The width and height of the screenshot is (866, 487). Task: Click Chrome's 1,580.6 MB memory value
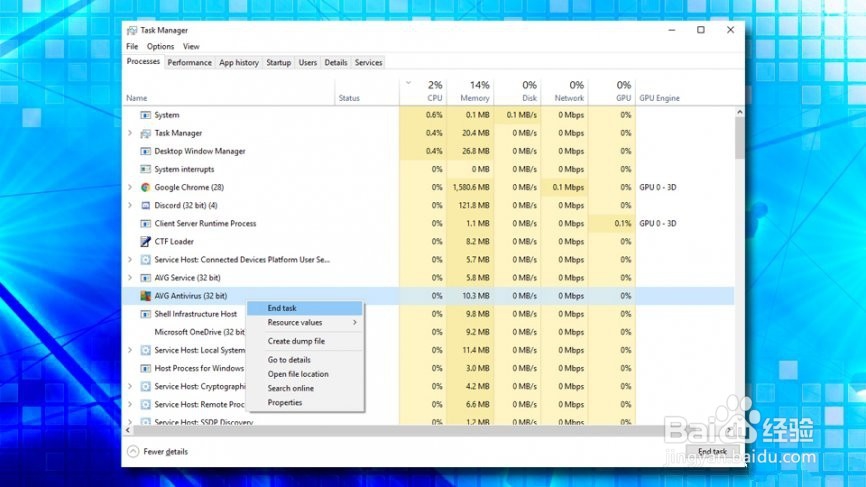coord(471,187)
